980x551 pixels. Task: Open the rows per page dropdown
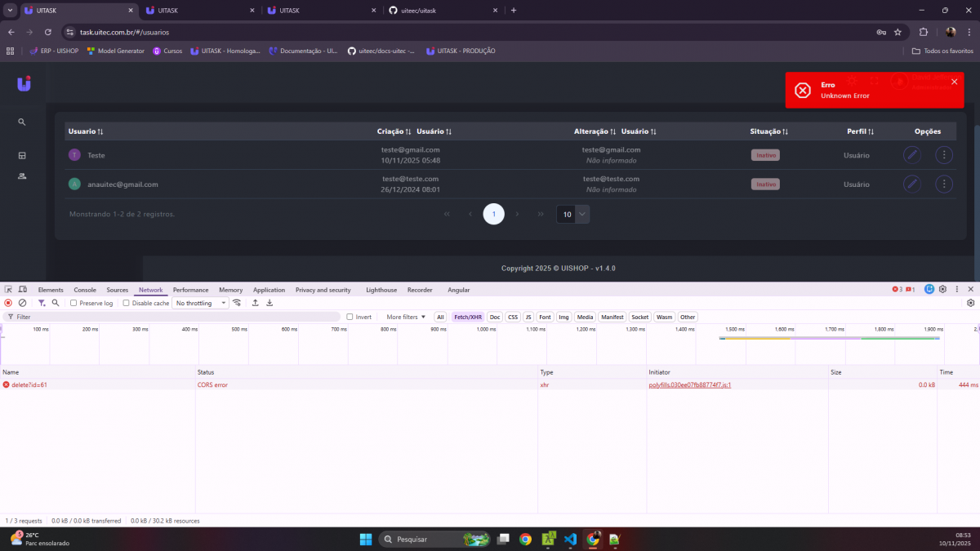tap(572, 214)
